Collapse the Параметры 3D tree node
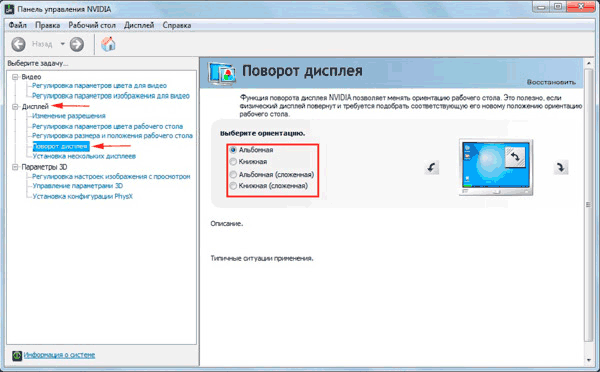The height and width of the screenshot is (372, 600). (x=15, y=167)
